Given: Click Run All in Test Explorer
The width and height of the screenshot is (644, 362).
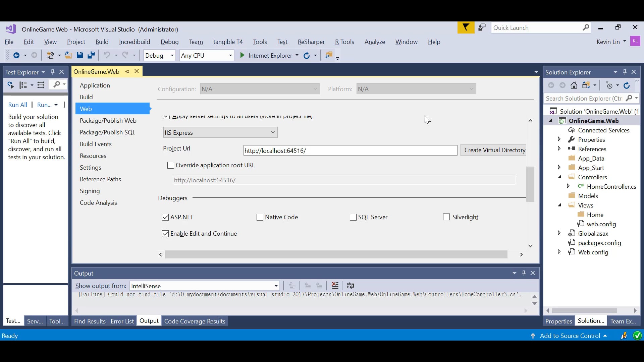Looking at the screenshot, I should 17,105.
